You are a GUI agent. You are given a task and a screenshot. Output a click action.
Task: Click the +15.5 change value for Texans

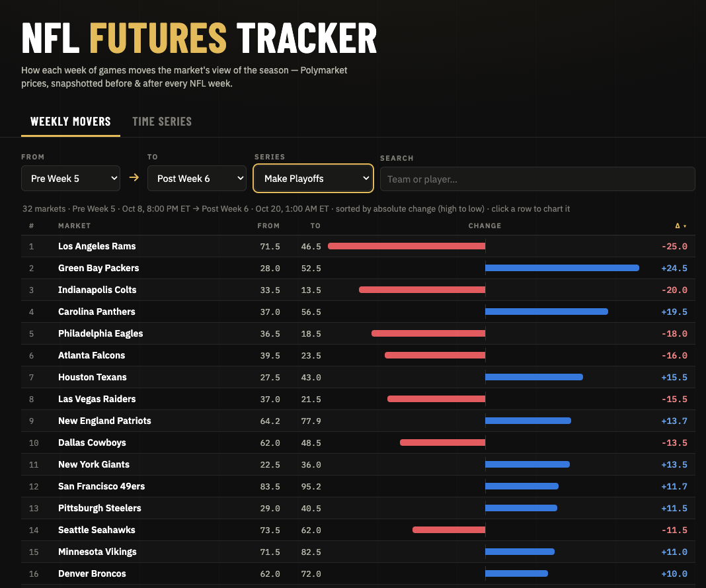[x=674, y=377]
